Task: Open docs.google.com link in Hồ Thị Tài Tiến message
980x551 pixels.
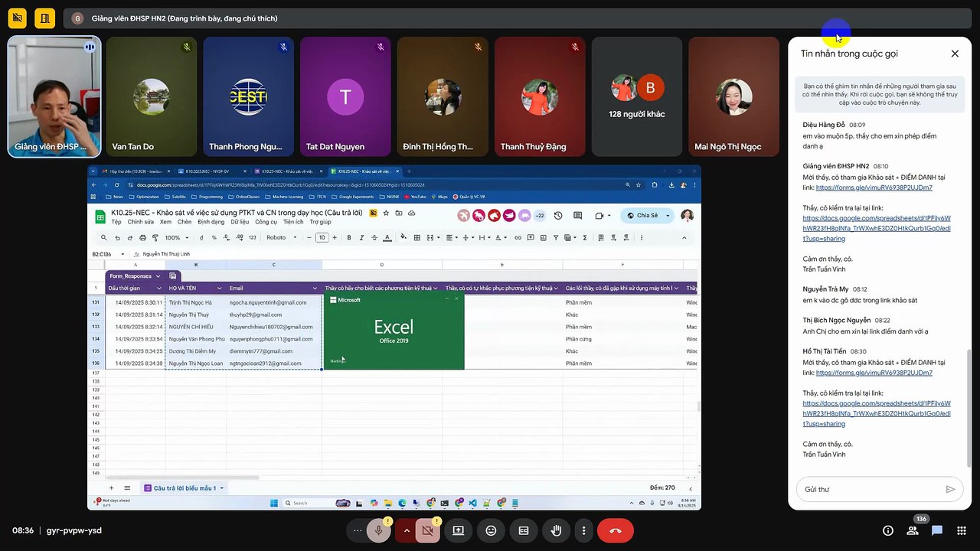Action: pyautogui.click(x=877, y=413)
